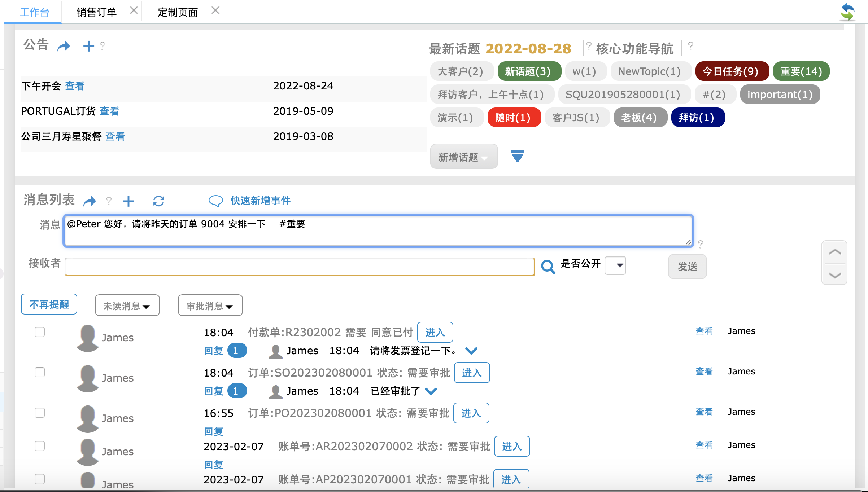
Task: Refresh the message list
Action: coord(158,201)
